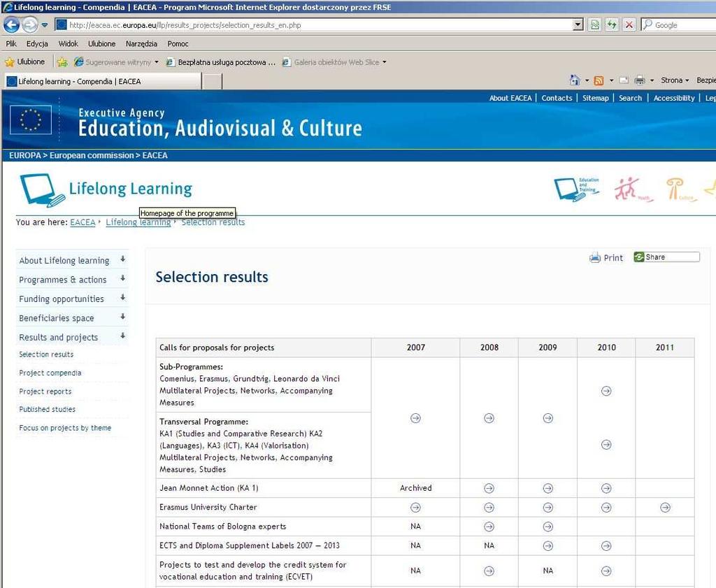Click 2009 arrow for National Teams of Bologna
The image size is (716, 588).
548,526
